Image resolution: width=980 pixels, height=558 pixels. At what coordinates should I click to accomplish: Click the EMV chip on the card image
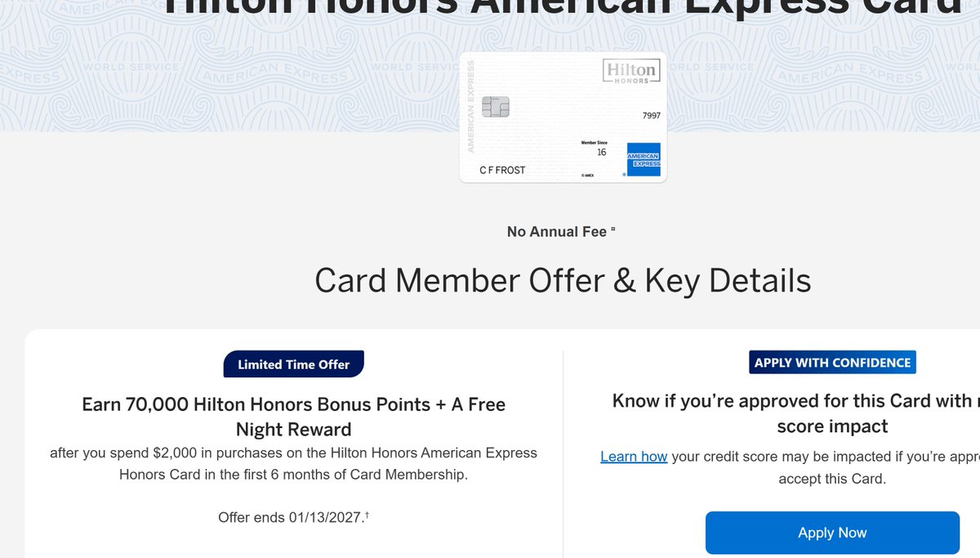point(496,106)
